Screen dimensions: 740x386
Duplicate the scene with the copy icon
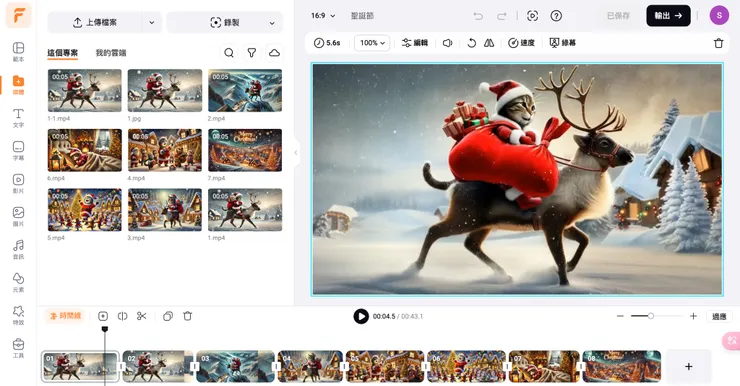point(168,316)
